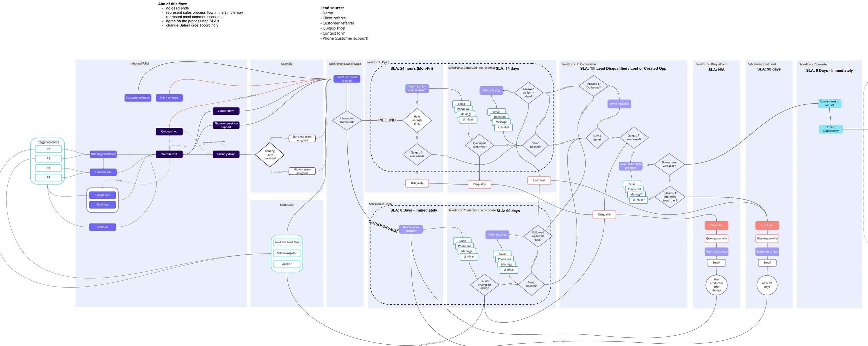Click the Demo done? diamond
This screenshot has width=868, height=346.
[x=597, y=138]
